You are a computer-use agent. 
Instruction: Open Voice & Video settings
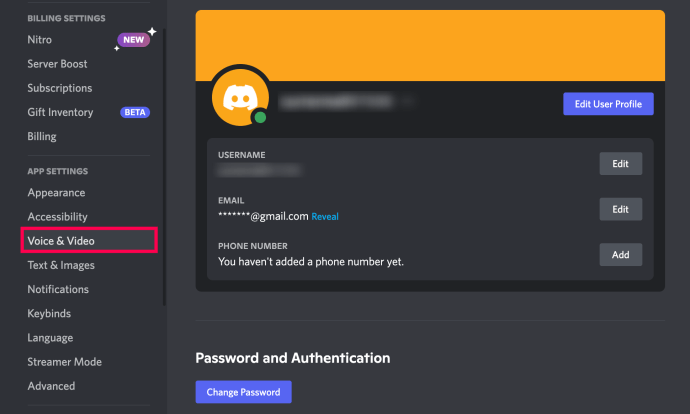(x=61, y=241)
